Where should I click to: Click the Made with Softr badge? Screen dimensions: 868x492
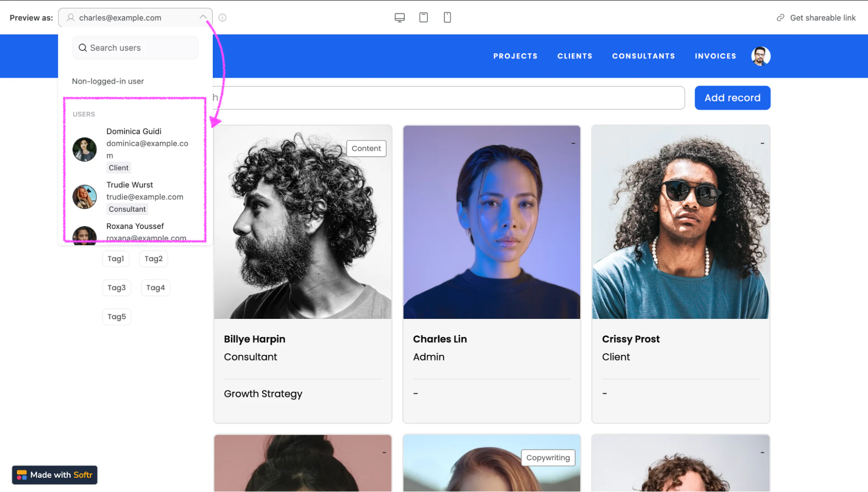(55, 475)
